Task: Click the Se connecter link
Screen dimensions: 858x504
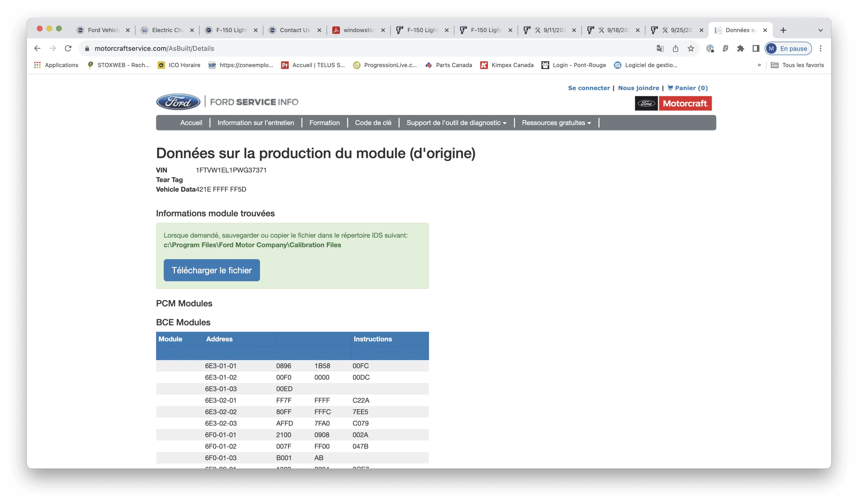Action: 589,88
